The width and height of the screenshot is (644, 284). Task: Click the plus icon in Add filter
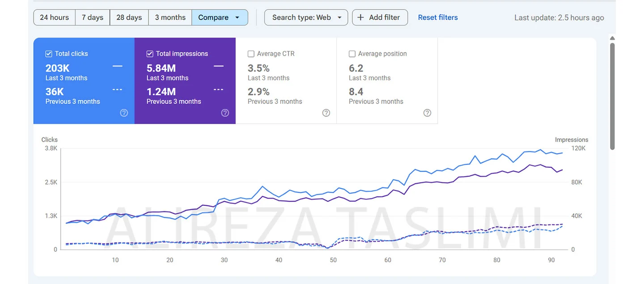tap(361, 17)
